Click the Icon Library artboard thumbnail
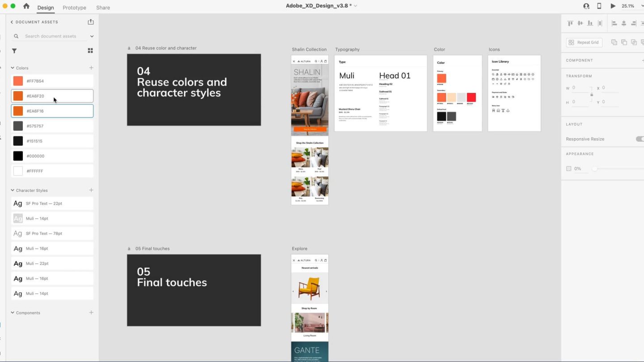 coord(514,93)
